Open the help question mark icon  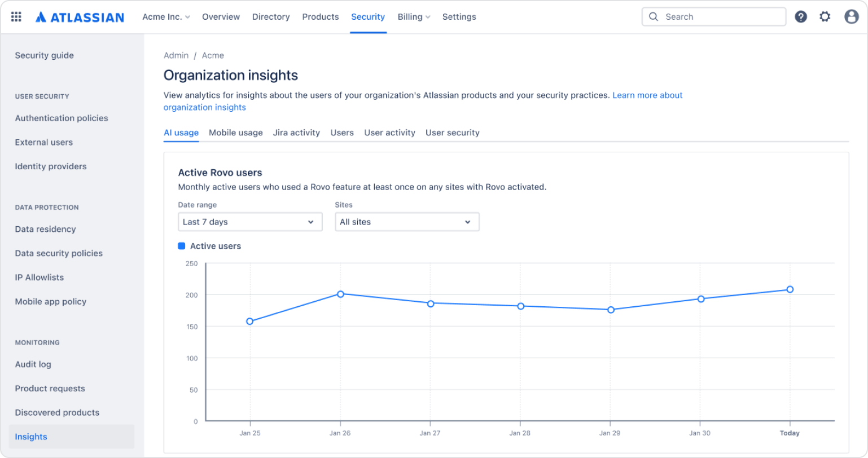pos(801,17)
